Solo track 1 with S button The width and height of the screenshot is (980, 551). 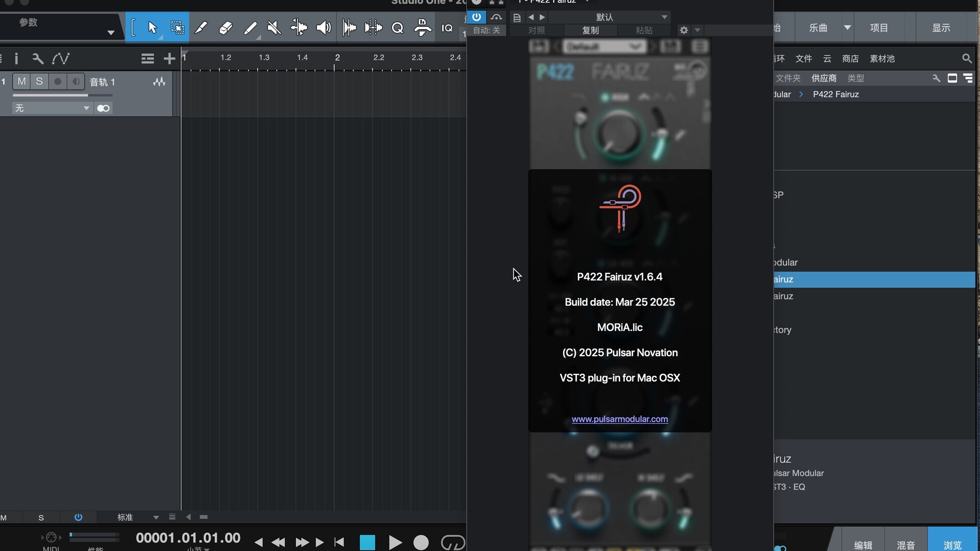(x=39, y=82)
